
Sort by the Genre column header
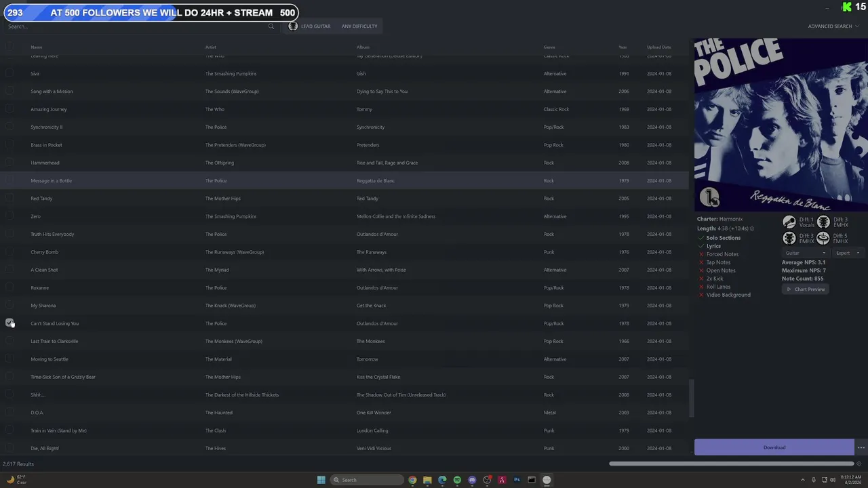click(x=549, y=47)
